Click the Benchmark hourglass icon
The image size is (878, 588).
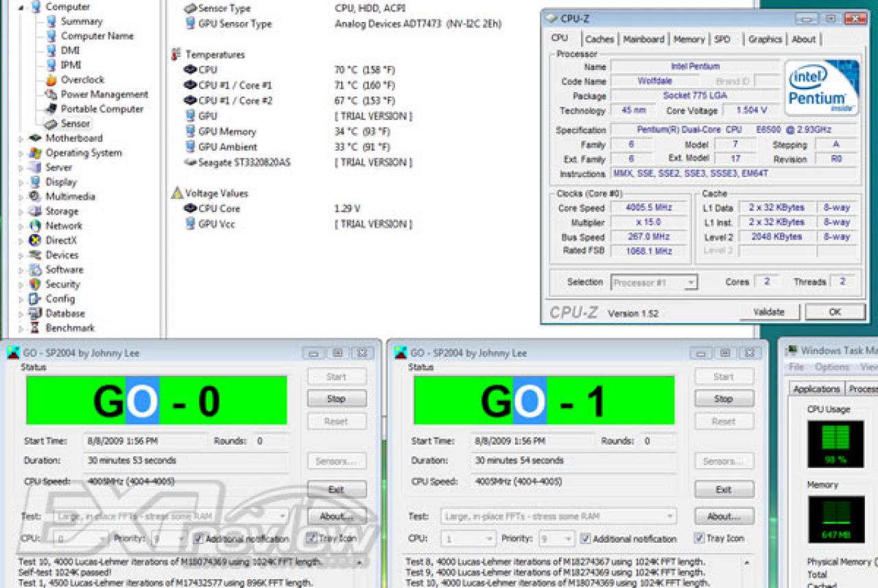(x=35, y=328)
